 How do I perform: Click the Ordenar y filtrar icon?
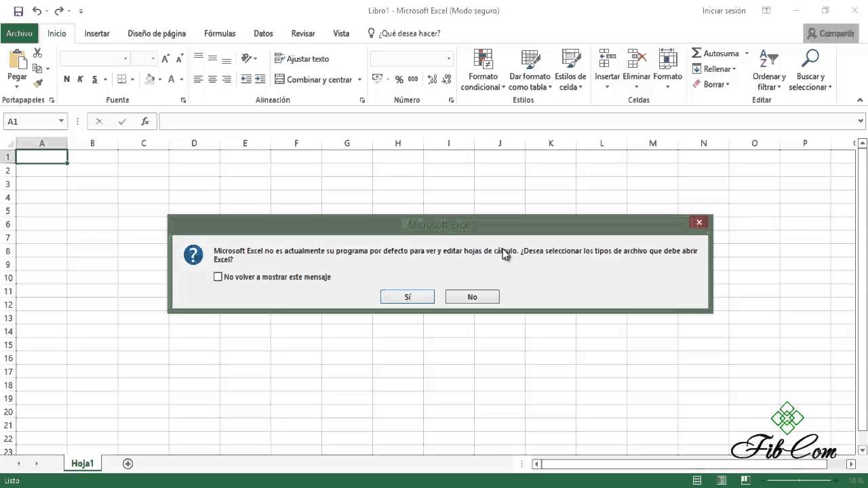pos(768,59)
